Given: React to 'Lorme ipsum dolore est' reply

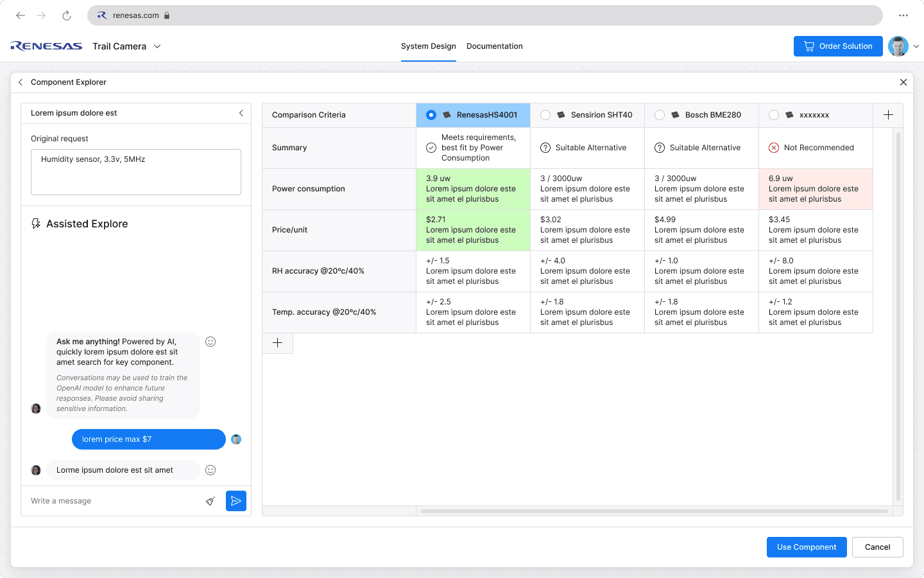Looking at the screenshot, I should click(x=210, y=470).
